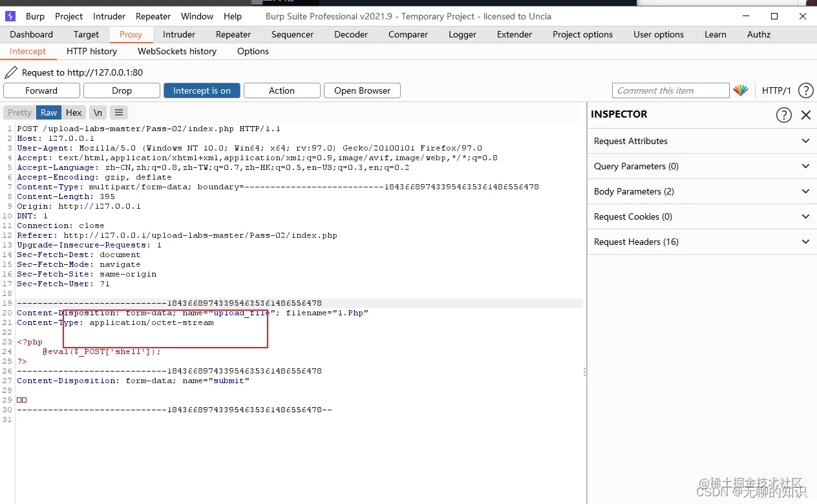Image resolution: width=817 pixels, height=504 pixels.
Task: Expand Request Headers (16) section
Action: click(x=701, y=242)
